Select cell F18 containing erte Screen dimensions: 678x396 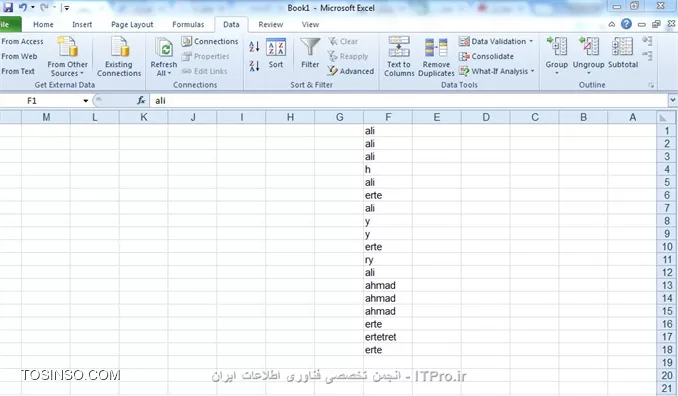point(388,350)
